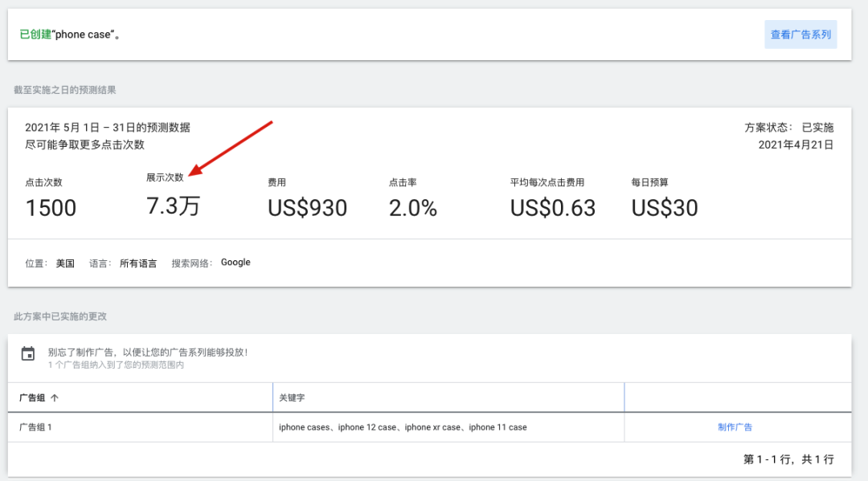Click the 制作广告 link for 广告组 1
This screenshot has height=481, width=868.
(735, 426)
